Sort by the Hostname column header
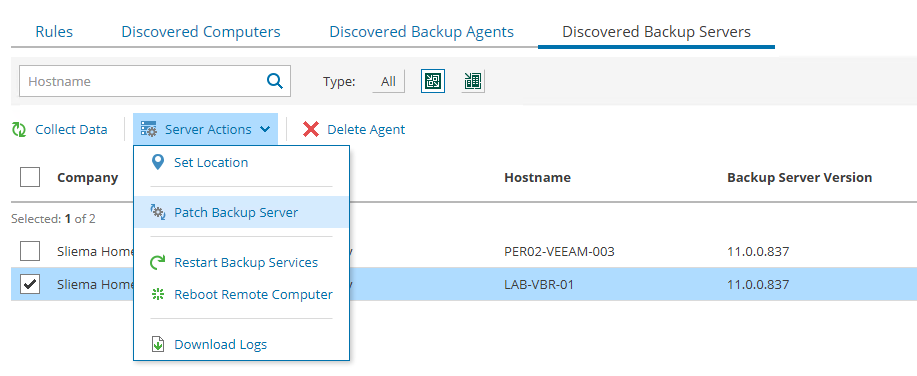Screen dimensions: 917x376 pos(537,177)
